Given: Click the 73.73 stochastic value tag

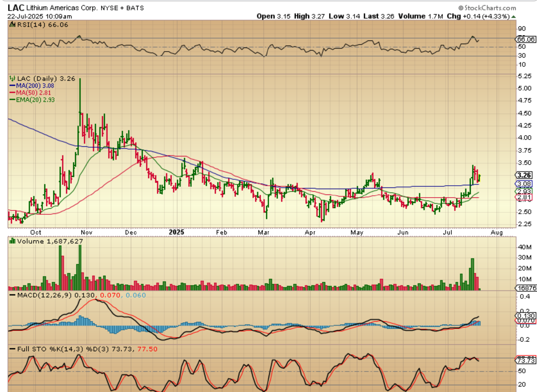Looking at the screenshot, I should point(526,360).
